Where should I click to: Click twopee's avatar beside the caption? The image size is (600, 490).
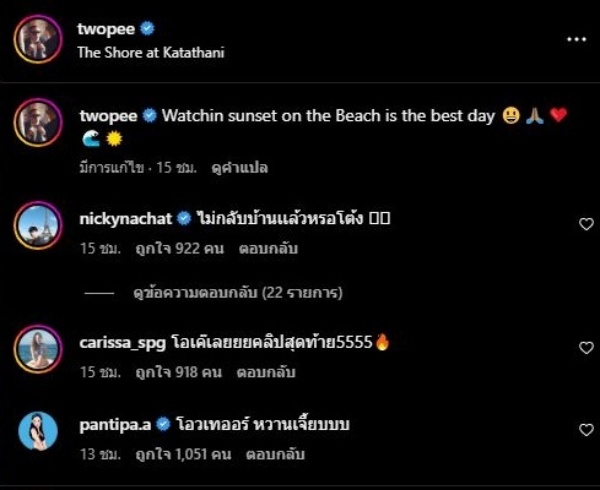(x=38, y=123)
